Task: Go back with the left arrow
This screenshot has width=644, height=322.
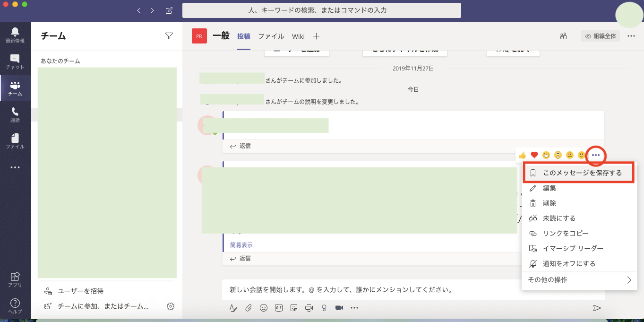Action: pos(138,10)
